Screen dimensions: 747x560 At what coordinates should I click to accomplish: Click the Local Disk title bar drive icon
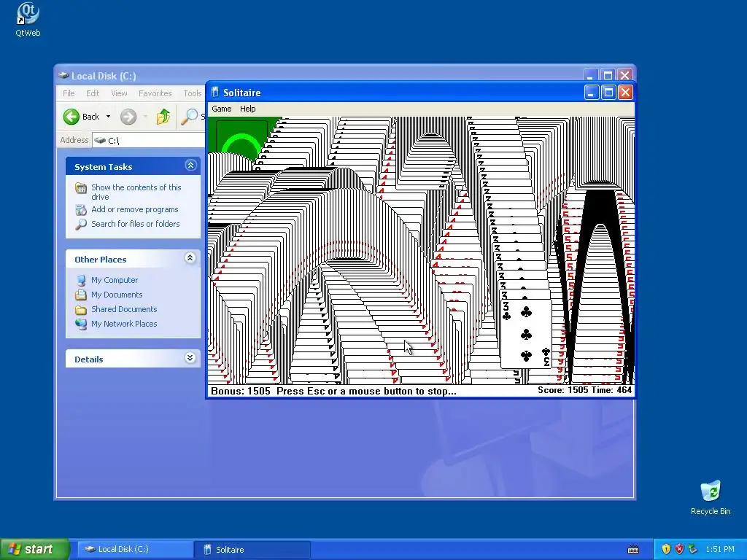pos(63,76)
